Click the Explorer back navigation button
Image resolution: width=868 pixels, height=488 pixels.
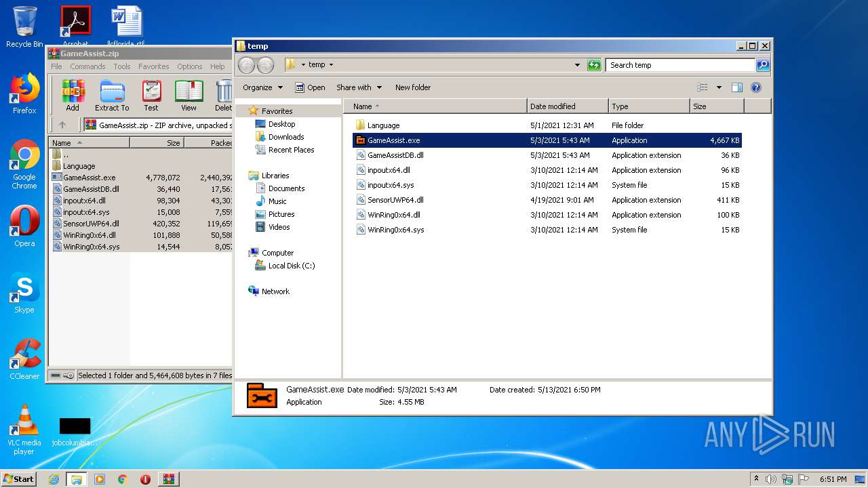246,65
